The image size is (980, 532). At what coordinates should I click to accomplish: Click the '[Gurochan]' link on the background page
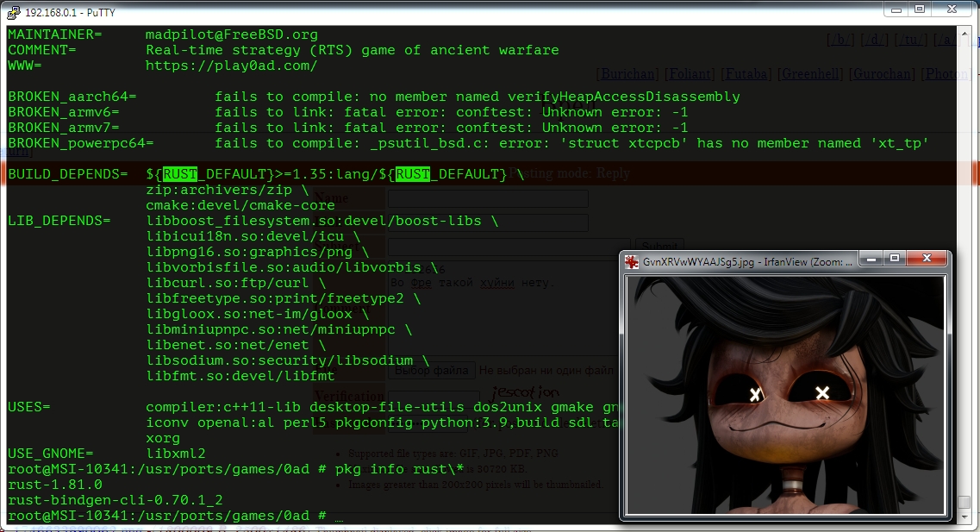coord(882,74)
